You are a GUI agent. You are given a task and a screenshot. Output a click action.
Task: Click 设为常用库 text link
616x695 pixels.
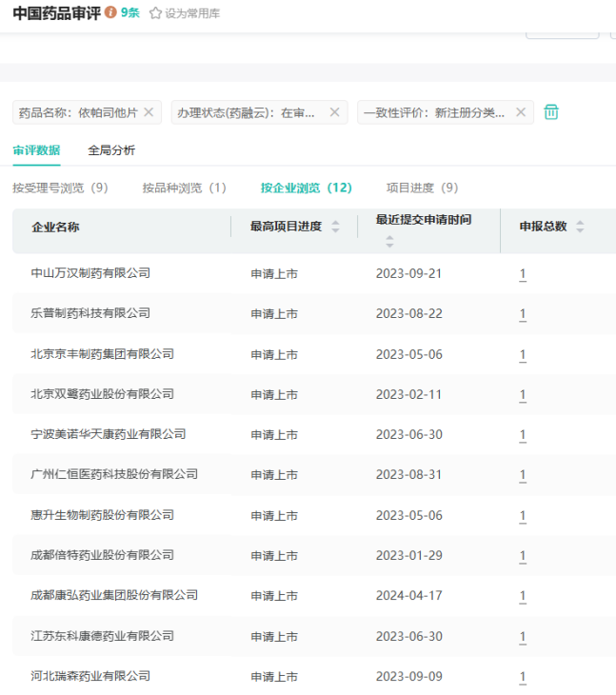point(192,13)
